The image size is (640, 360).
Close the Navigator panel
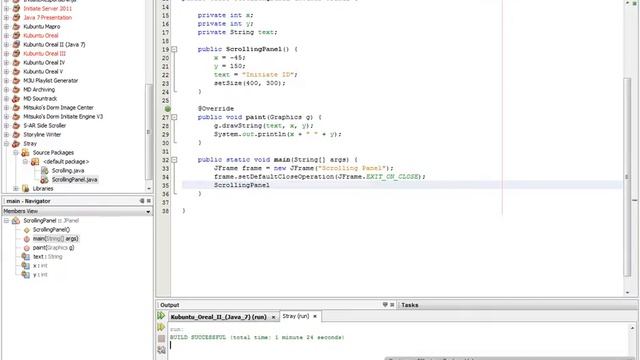point(149,201)
